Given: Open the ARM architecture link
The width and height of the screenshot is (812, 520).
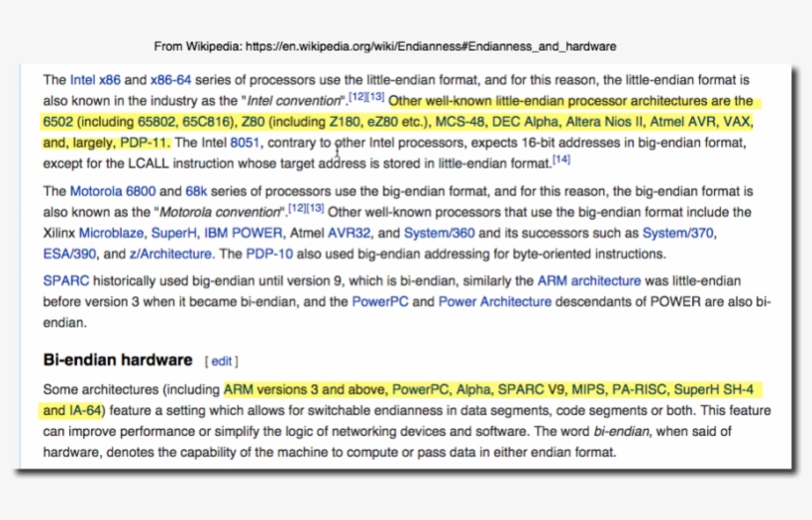Looking at the screenshot, I should tap(589, 281).
